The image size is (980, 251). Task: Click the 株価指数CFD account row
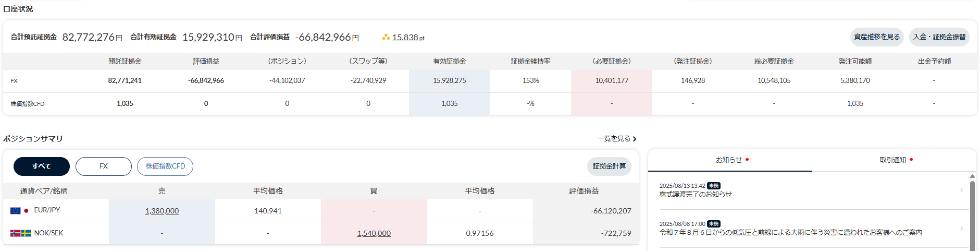(28, 104)
